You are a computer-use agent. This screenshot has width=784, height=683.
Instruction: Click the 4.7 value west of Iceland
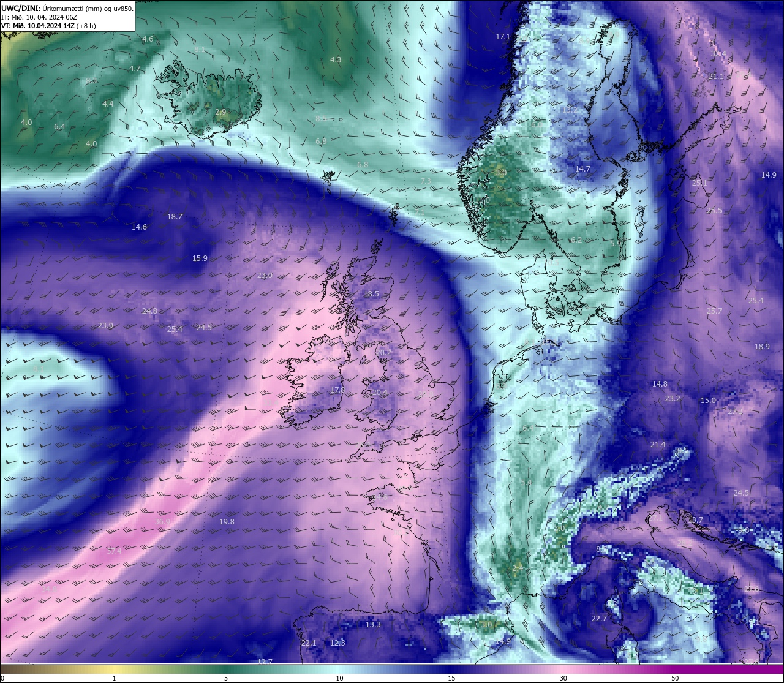pyautogui.click(x=135, y=69)
